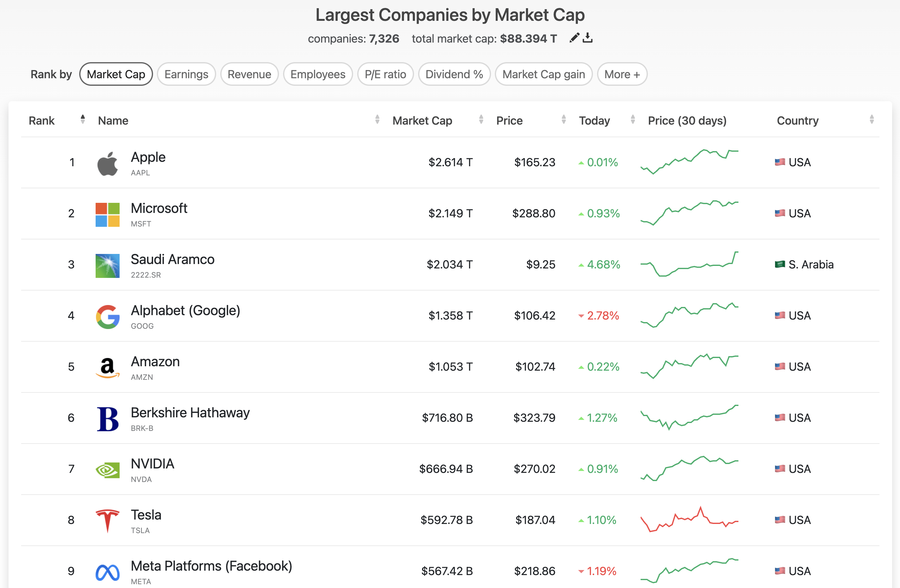
Task: Click the download CSV icon
Action: (587, 38)
